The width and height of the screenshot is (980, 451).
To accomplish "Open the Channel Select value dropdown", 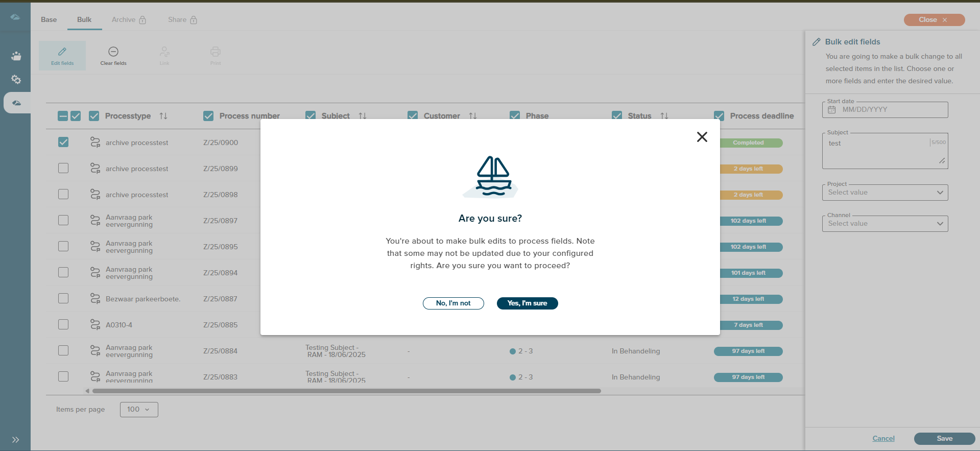I will pos(885,224).
